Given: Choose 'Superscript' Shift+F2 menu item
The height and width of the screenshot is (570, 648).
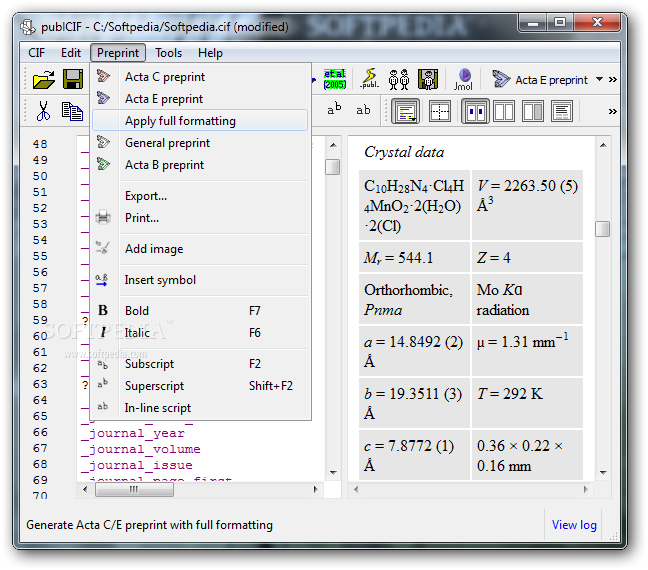Looking at the screenshot, I should click(200, 386).
